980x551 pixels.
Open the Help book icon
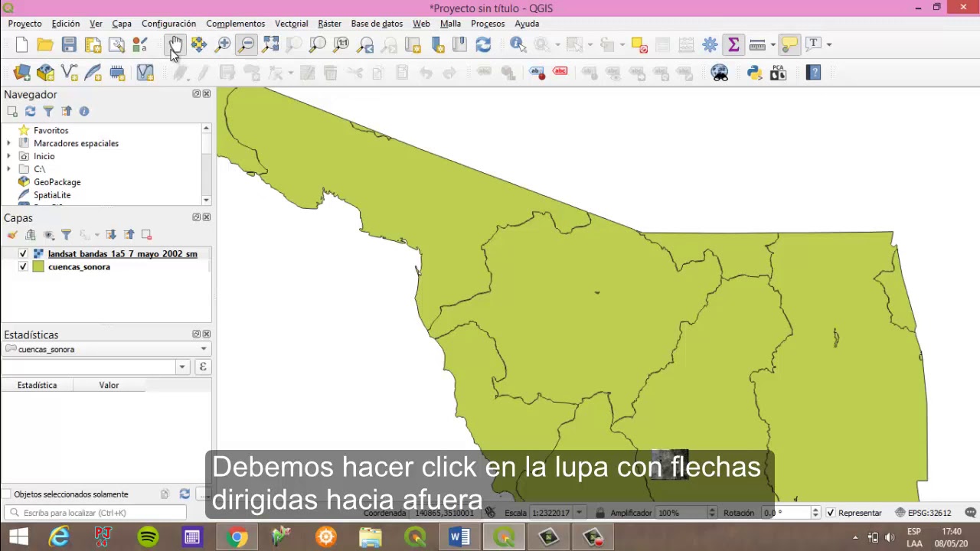813,73
